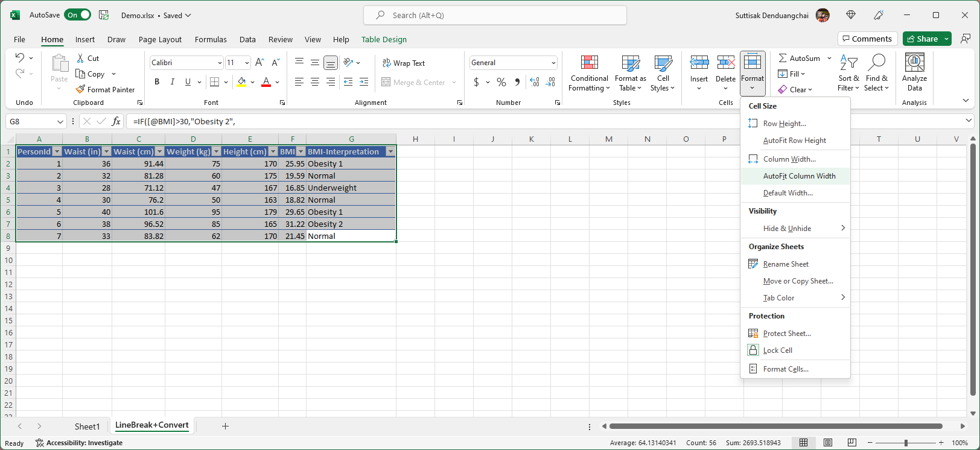Open Format as Table gallery
The height and width of the screenshot is (450, 980).
pos(631,73)
